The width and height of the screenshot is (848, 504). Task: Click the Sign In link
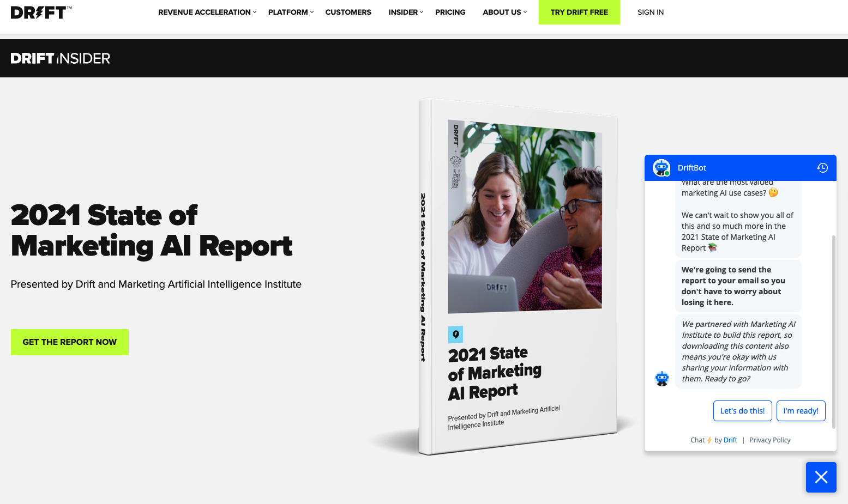(x=651, y=12)
